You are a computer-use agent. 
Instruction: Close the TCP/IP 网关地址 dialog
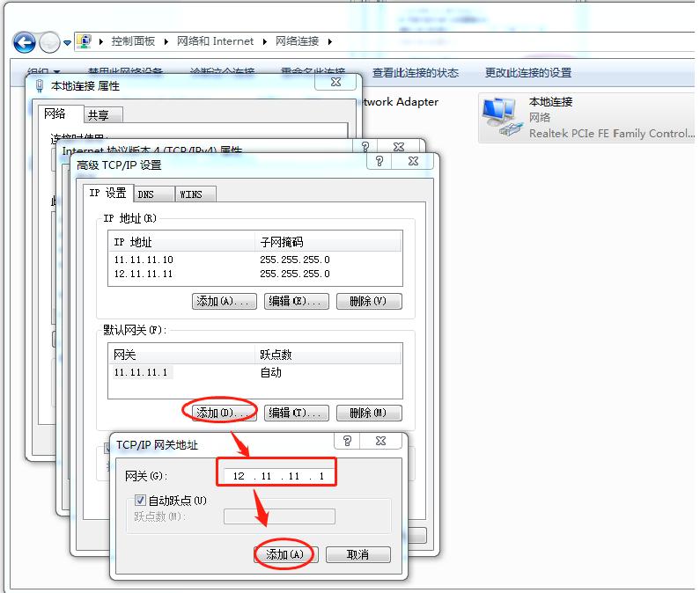pos(380,441)
